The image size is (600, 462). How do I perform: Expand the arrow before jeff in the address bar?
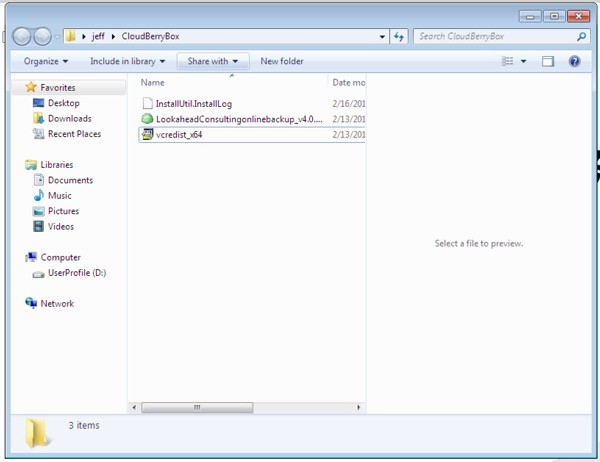point(83,37)
